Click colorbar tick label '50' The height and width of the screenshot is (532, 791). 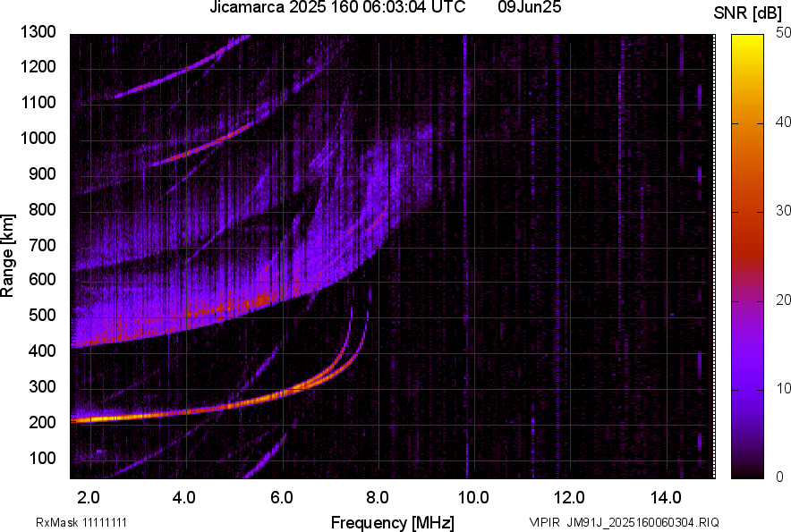(784, 33)
